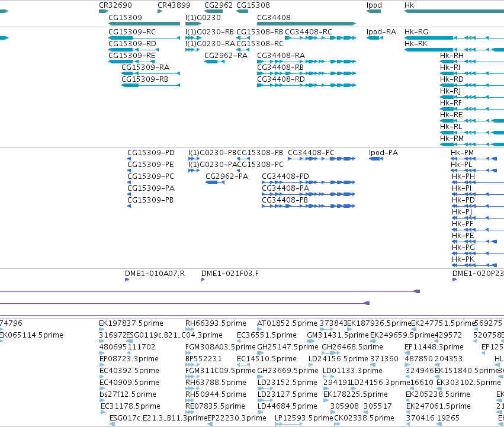504x427 pixels.
Task: Open the Hk gene label
Action: [409, 5]
